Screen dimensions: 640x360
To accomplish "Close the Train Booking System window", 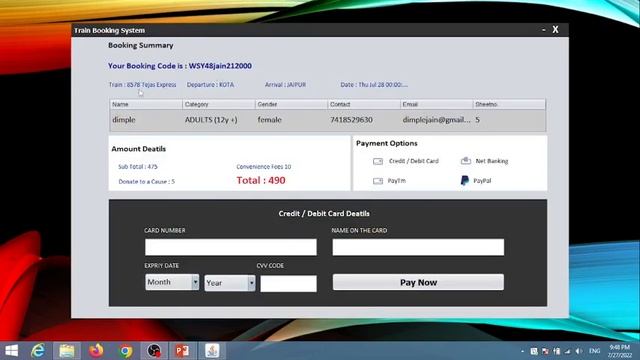I will coord(556,30).
